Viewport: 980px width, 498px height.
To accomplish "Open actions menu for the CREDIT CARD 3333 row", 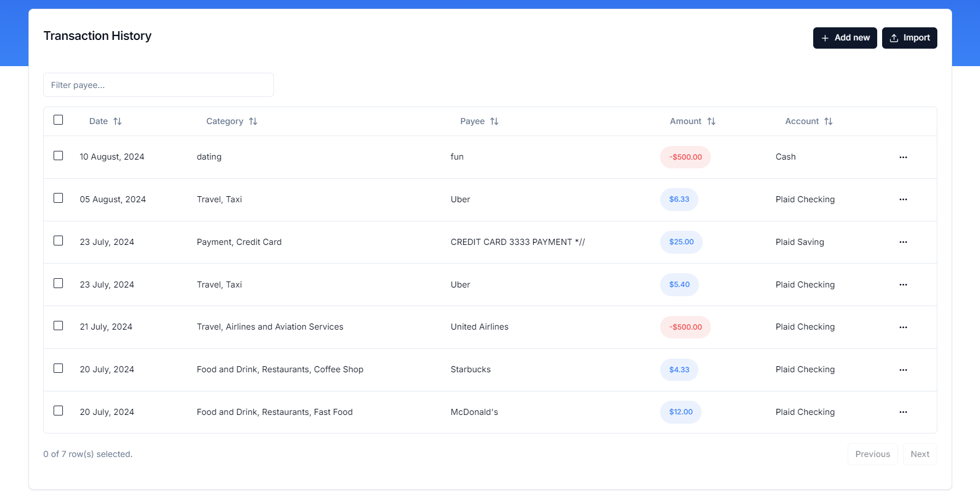I will click(903, 242).
